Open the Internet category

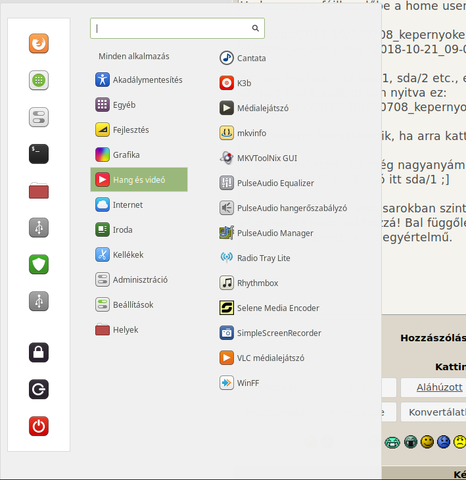coord(139,205)
